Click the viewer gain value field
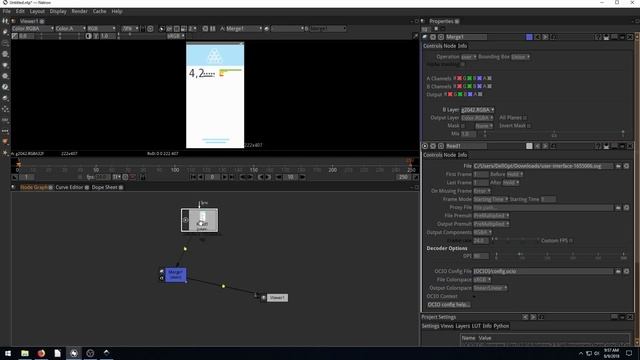 pyautogui.click(x=28, y=36)
